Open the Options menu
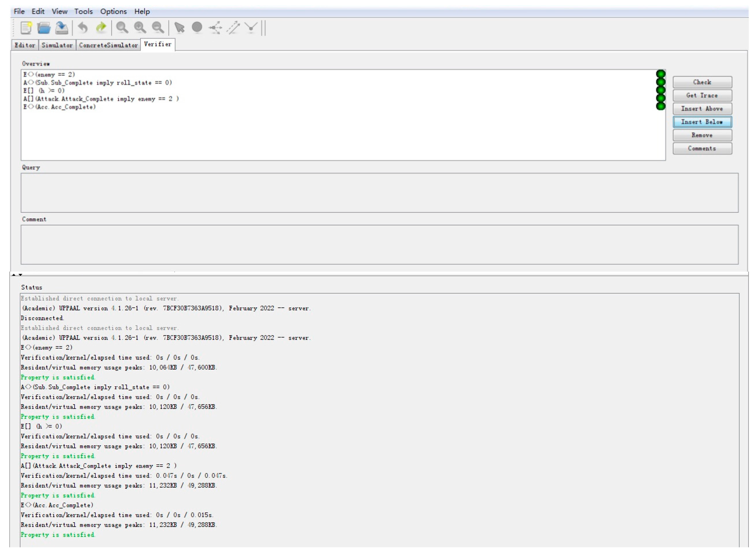756x557 pixels. (113, 12)
